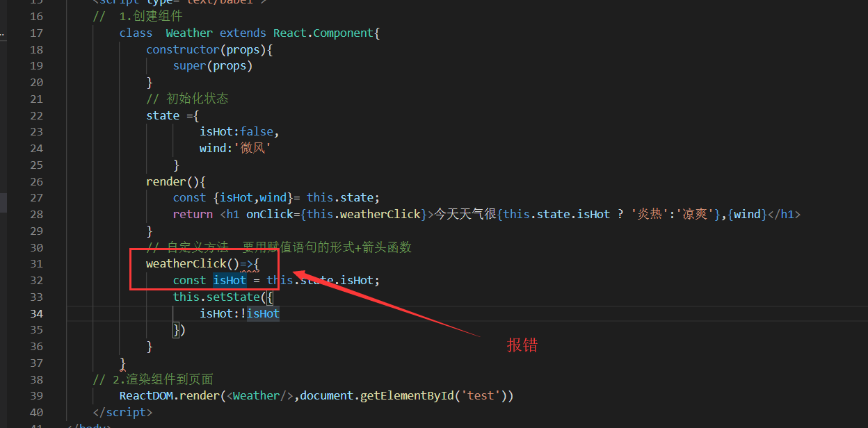Click 'weatherClick' inside the onClick handler
Viewport: 868px width, 428px height.
pyautogui.click(x=380, y=214)
